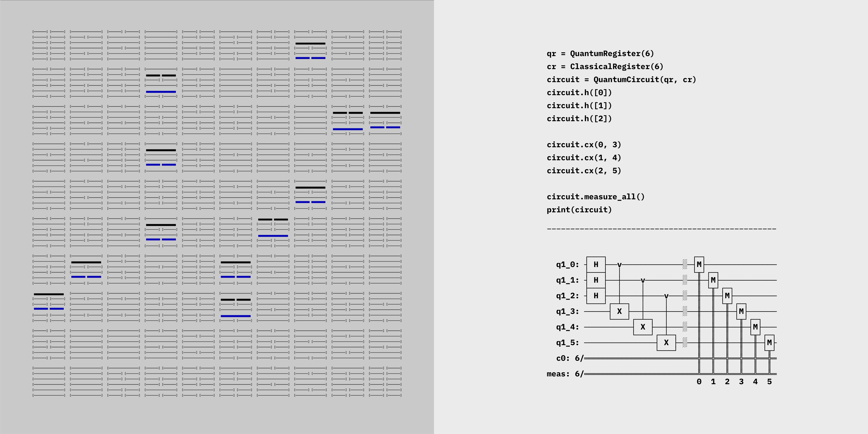The image size is (868, 434).
Task: Click the highlighted hexagram in the leftmost column
Action: [x=49, y=307]
